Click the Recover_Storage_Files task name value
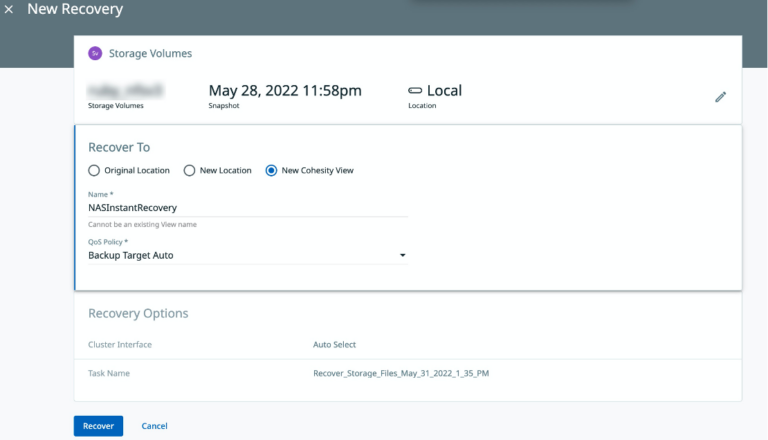Viewport: 768px width, 440px height. [x=401, y=373]
